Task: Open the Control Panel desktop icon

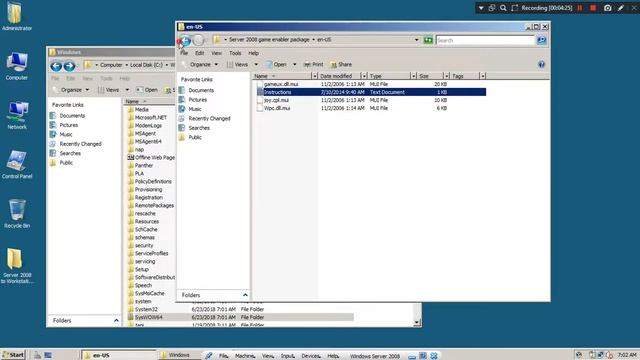Action: coord(17,164)
